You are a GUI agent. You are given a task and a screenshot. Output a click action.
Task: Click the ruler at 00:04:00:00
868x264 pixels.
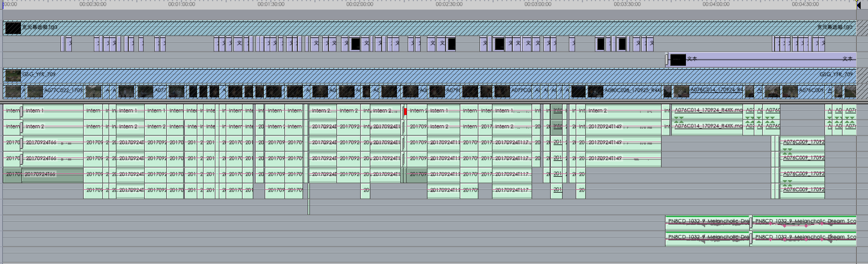click(716, 4)
